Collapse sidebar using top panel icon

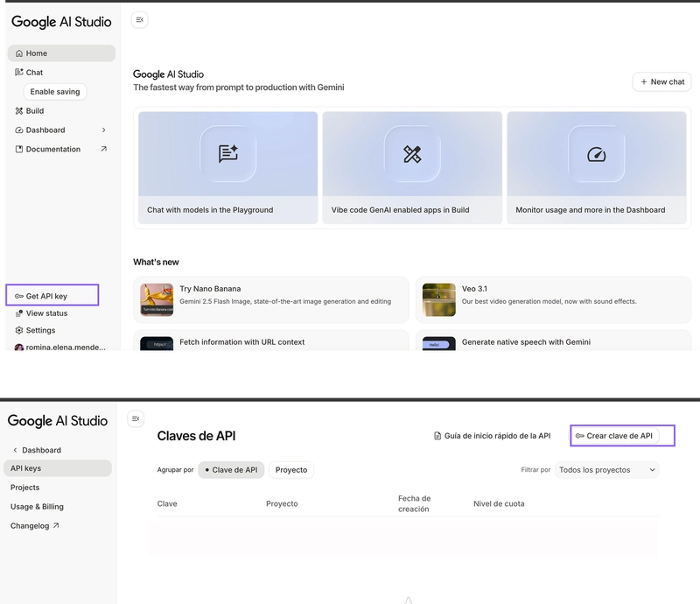(139, 19)
